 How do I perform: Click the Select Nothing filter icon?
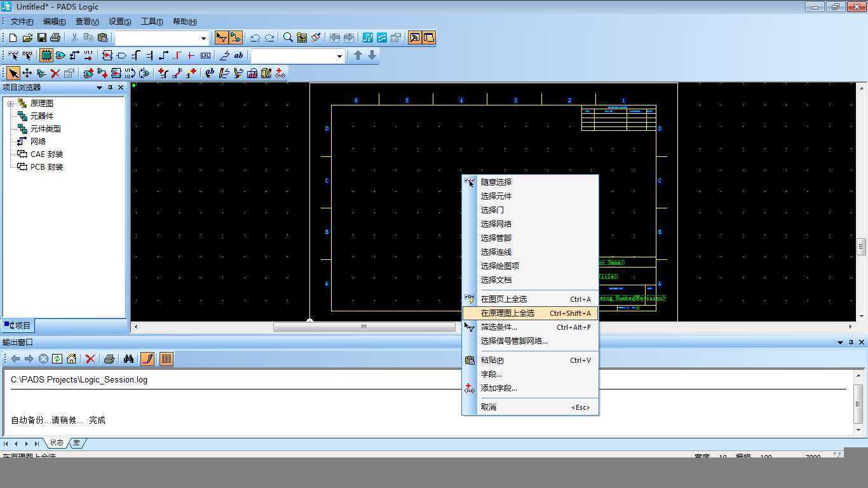click(27, 55)
